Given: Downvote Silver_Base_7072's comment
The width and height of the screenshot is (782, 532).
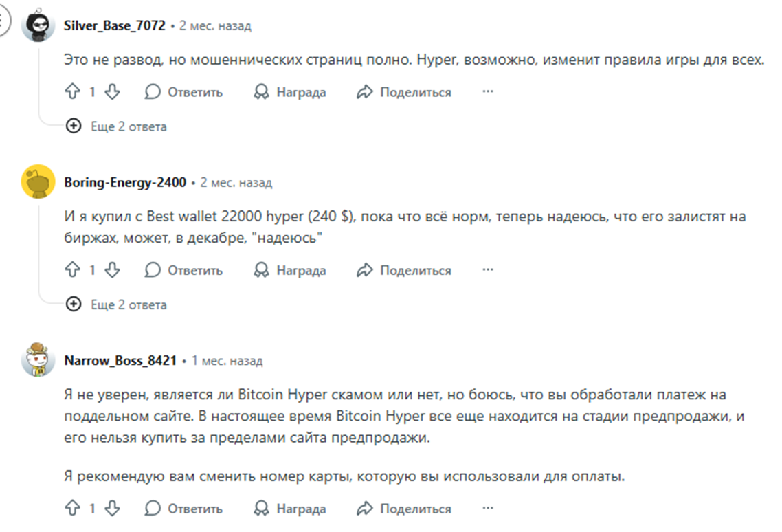Looking at the screenshot, I should click(111, 91).
